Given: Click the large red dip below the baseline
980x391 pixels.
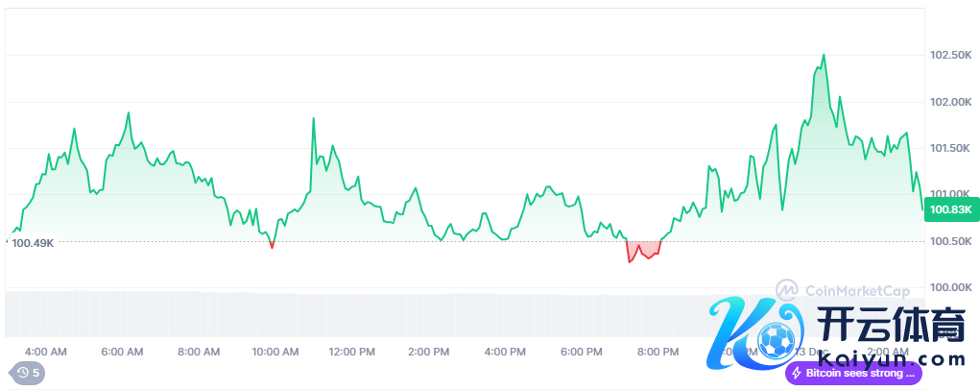Looking at the screenshot, I should pyautogui.click(x=641, y=253).
